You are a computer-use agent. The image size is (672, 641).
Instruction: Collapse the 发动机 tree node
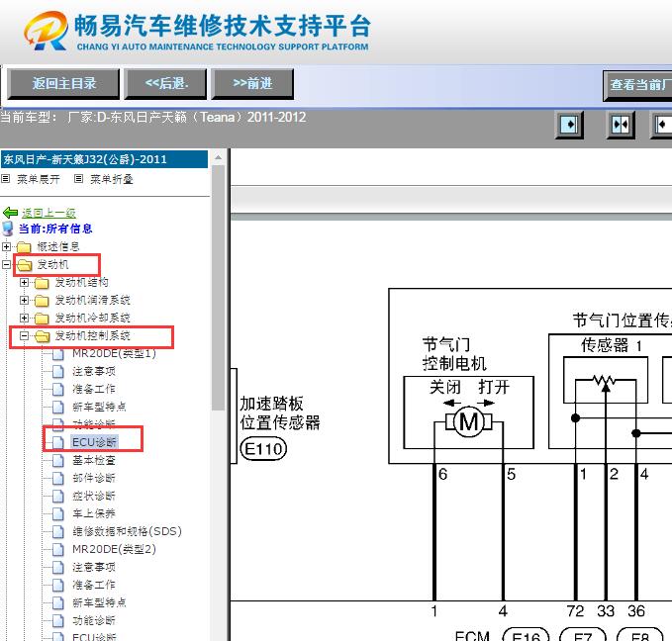[6, 265]
